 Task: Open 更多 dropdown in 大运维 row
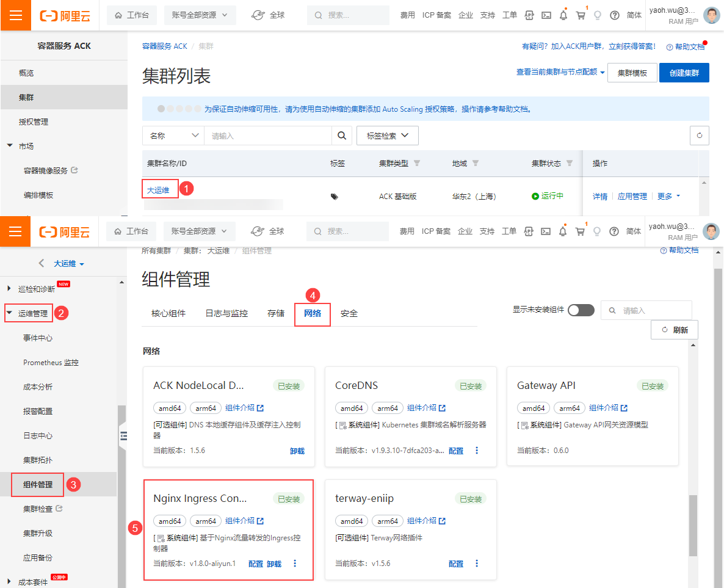pyautogui.click(x=668, y=197)
